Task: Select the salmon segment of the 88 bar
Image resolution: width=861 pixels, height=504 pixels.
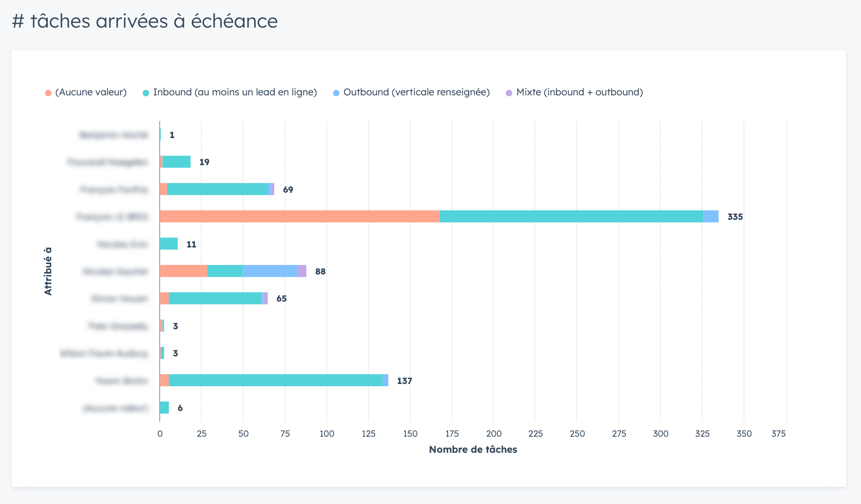Action: 183,271
